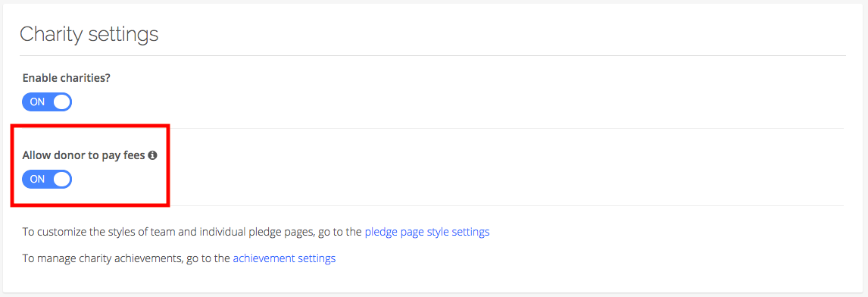Viewport: 868px width, 297px height.
Task: Click the word fees in the donor label
Action: pos(135,156)
